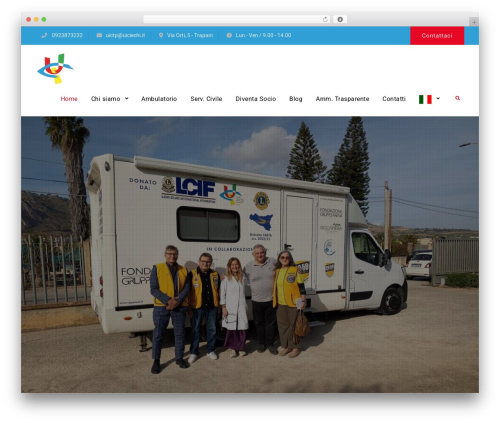
Task: Expand the language selector dropdown arrow
Action: point(438,99)
